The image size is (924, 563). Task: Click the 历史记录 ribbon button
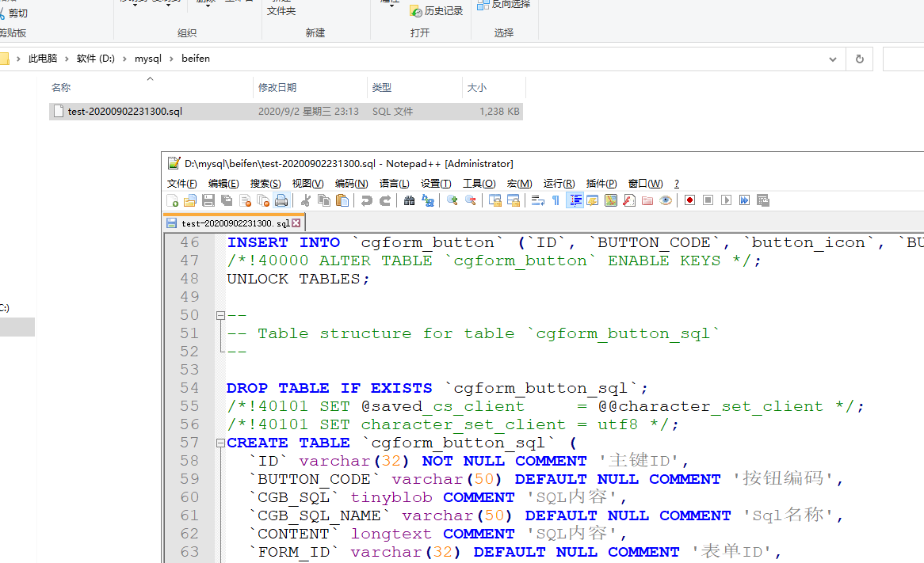437,11
